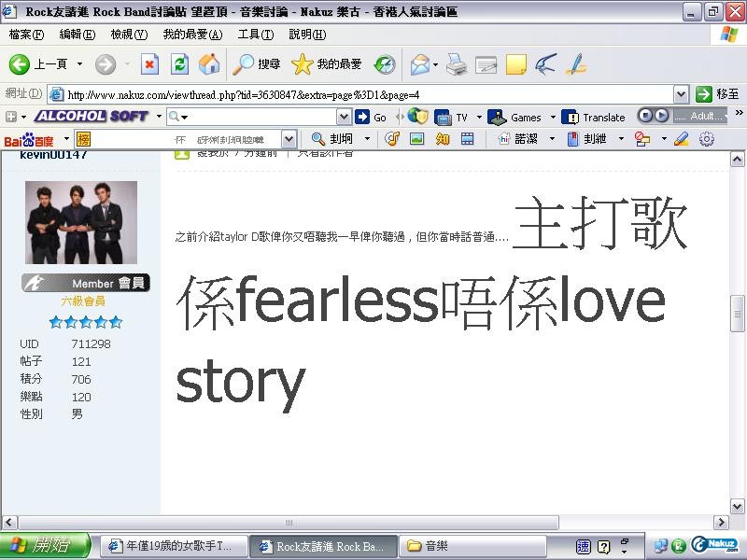Click the Mail envelope icon
This screenshot has height=560, width=747.
(419, 64)
